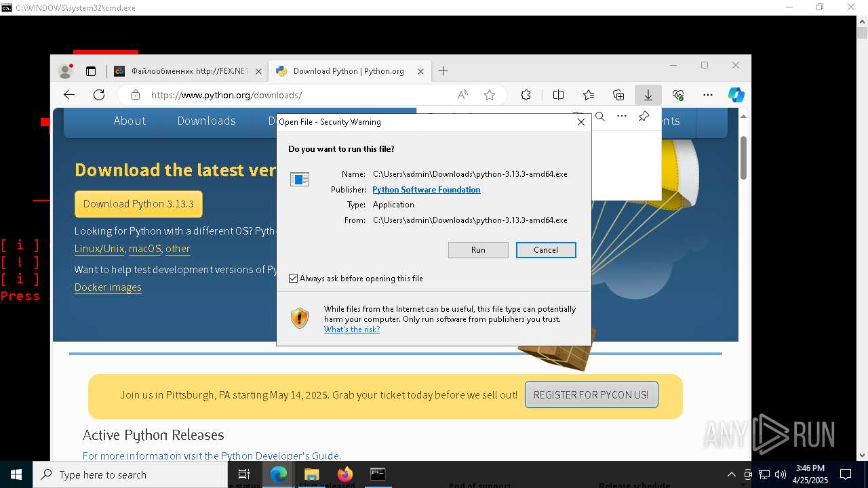Open Browser essentials heart icon

tap(678, 95)
